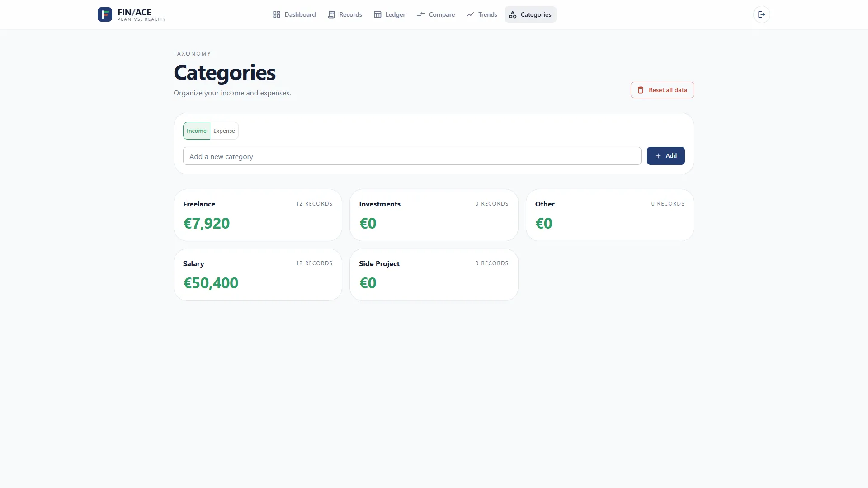Switch to the Expense type toggle

coord(224,131)
